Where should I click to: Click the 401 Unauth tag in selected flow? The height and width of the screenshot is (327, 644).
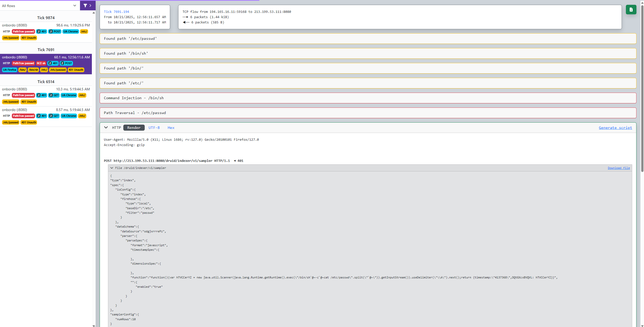coord(76,70)
